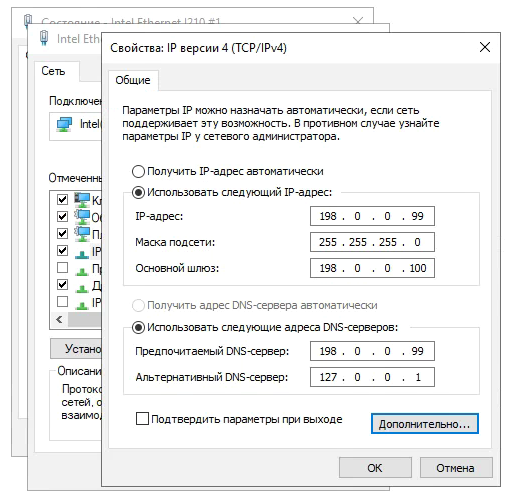Viewport: 517px width, 504px height.
Task: Click the adapter icon in the Intel Ethernet title bar
Action: click(44, 37)
